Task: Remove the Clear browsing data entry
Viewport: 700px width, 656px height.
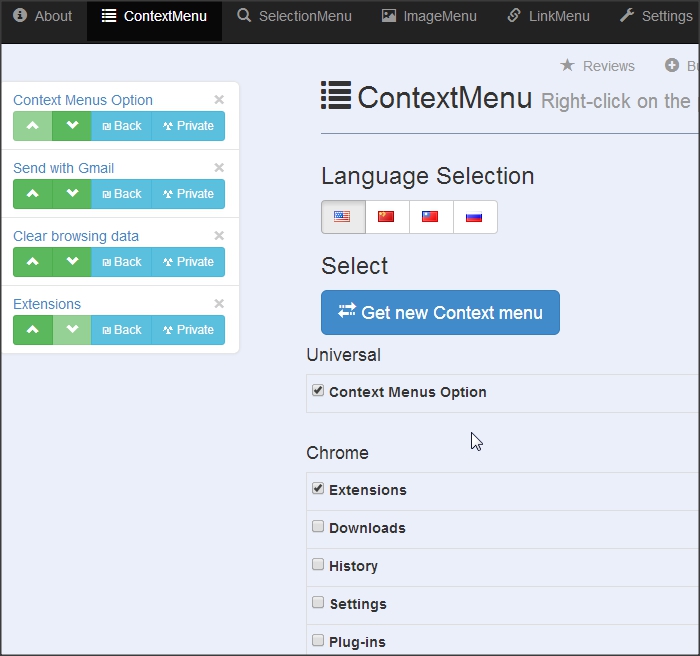Action: tap(219, 235)
